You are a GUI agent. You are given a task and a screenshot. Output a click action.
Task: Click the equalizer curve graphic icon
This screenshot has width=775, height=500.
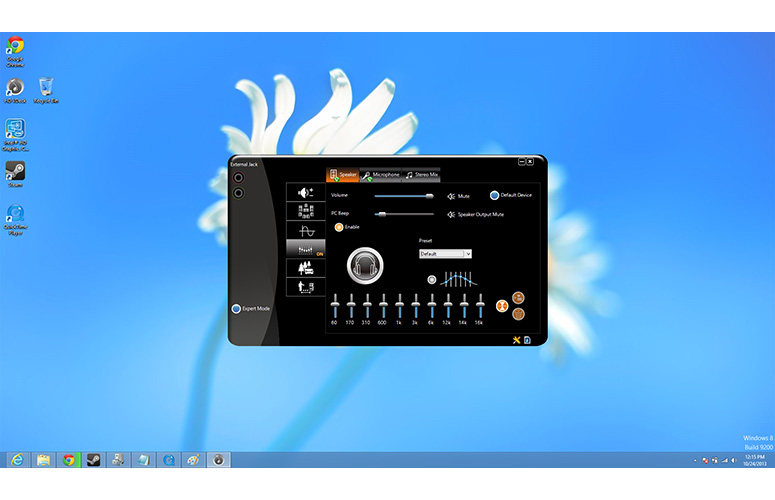pos(459,280)
